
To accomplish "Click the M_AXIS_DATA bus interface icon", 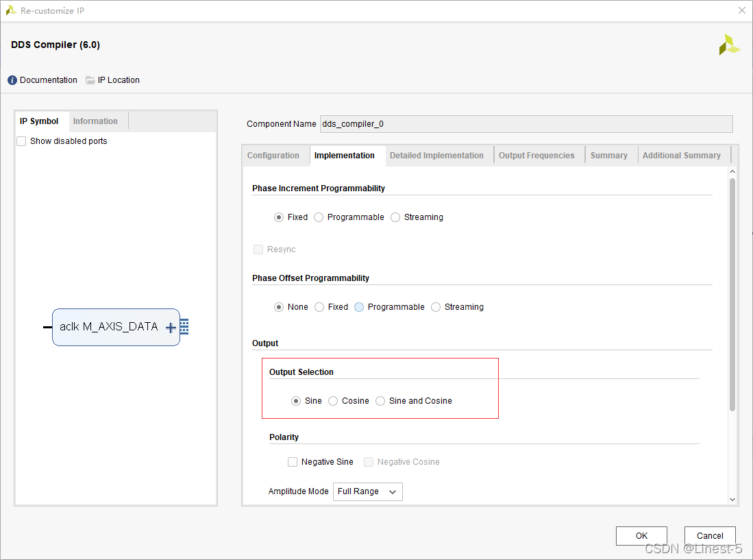I will tap(184, 326).
